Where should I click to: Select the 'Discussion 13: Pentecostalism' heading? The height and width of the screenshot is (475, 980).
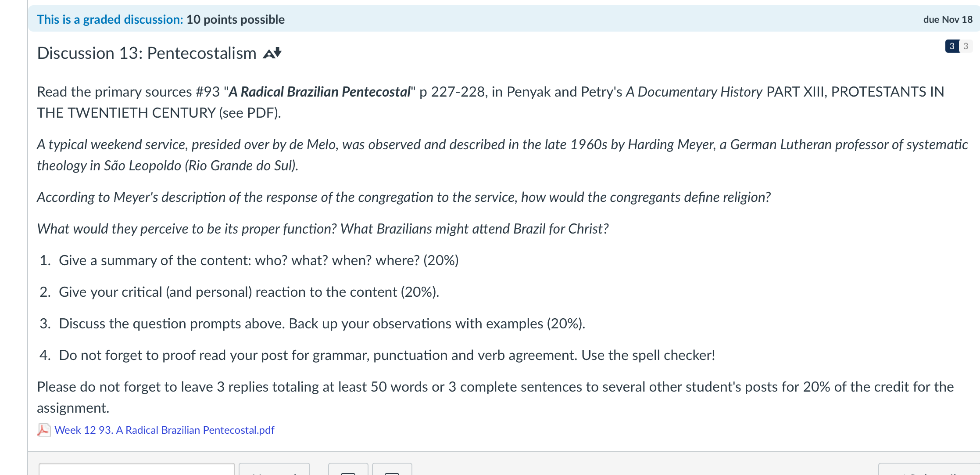147,53
